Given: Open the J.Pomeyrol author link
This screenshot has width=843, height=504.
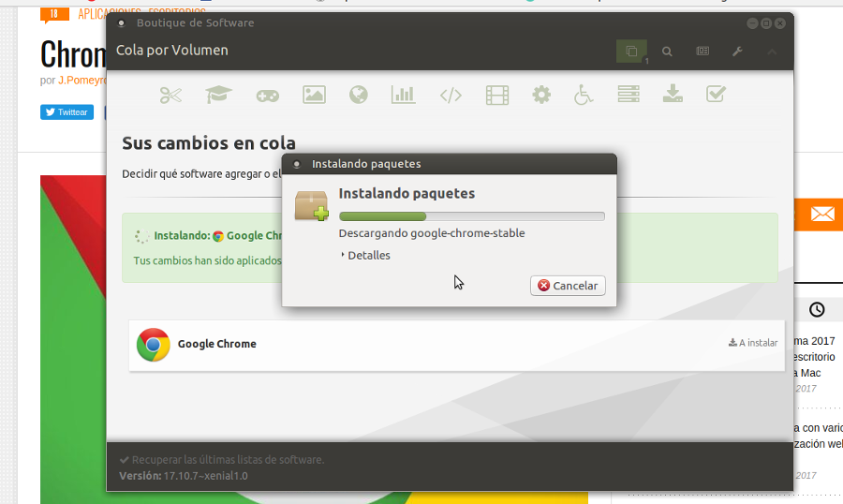Looking at the screenshot, I should tap(81, 81).
